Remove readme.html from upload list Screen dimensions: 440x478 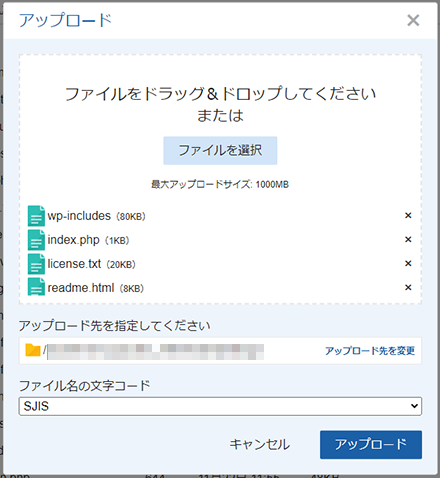(408, 288)
